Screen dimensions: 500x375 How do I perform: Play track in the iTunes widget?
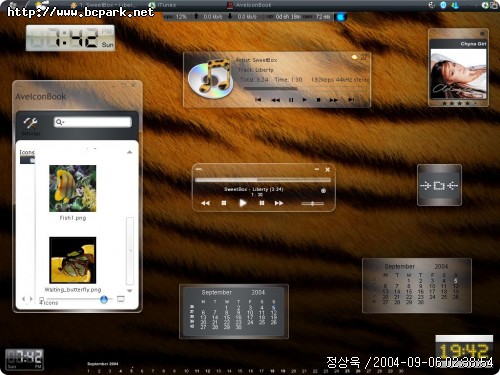[x=304, y=100]
